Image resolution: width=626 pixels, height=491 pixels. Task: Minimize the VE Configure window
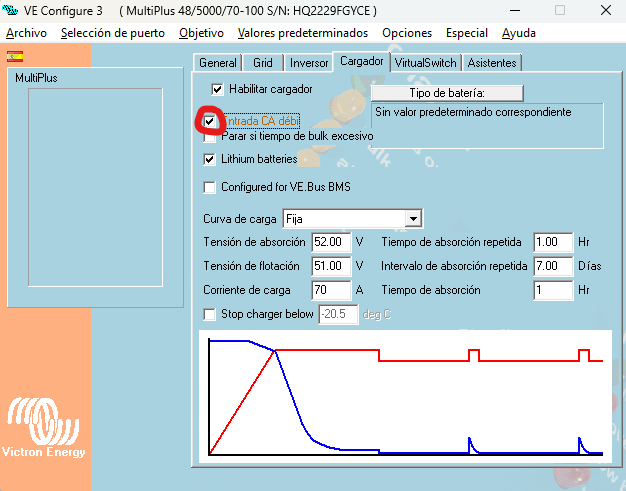(x=515, y=10)
